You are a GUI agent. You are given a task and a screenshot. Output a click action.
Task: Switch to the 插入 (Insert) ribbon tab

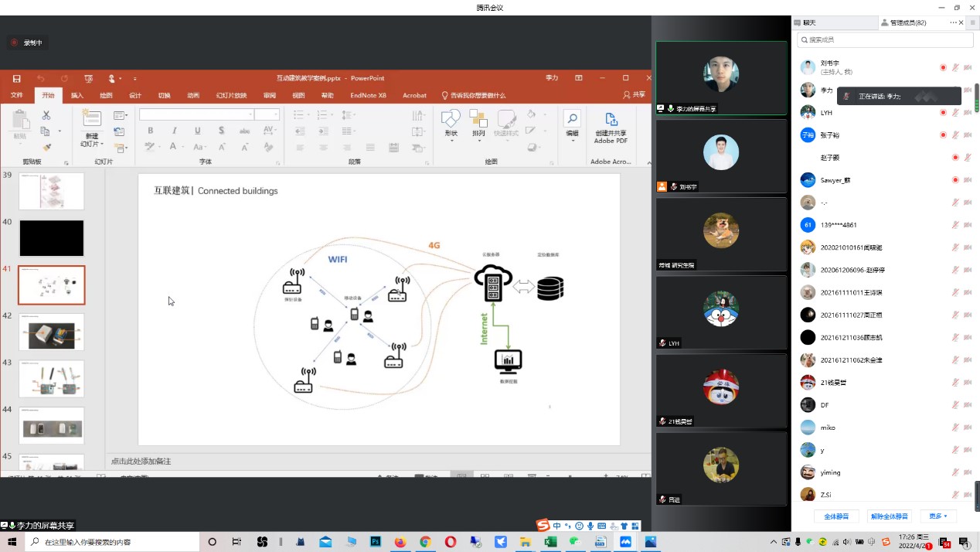[77, 95]
